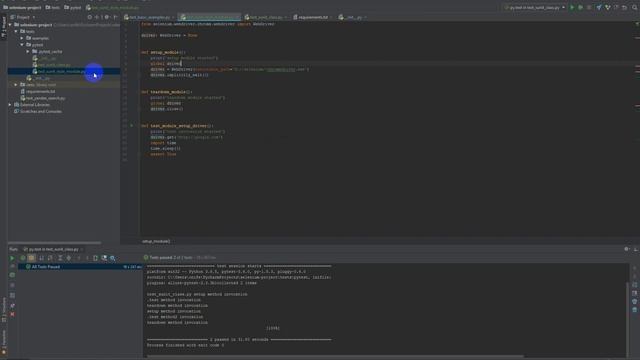Select the test_xunit_style_module.py editor tab
Screen dimensions: 640x360
(x=210, y=17)
